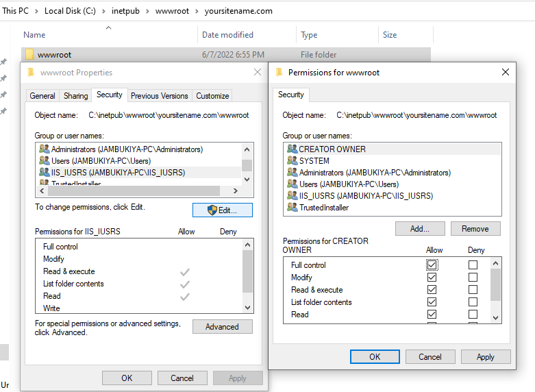Image resolution: width=535 pixels, height=392 pixels.
Task: Click the wwwroot folder icon in file list
Action: pyautogui.click(x=29, y=55)
